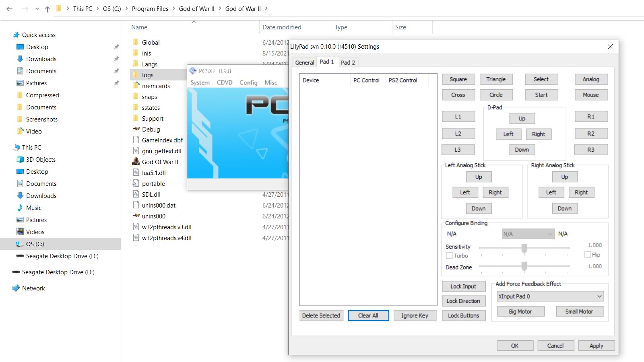The width and height of the screenshot is (644, 362).
Task: Open the Config menu in PCSX2
Action: (248, 82)
